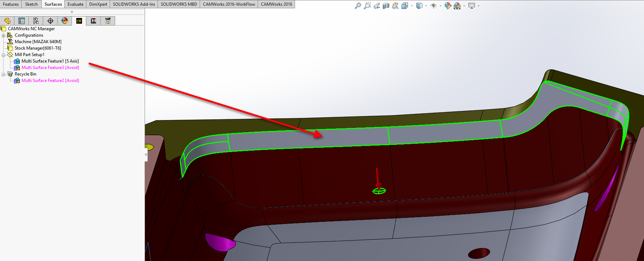Click the Previous View icon
644x261 pixels.
click(x=377, y=6)
